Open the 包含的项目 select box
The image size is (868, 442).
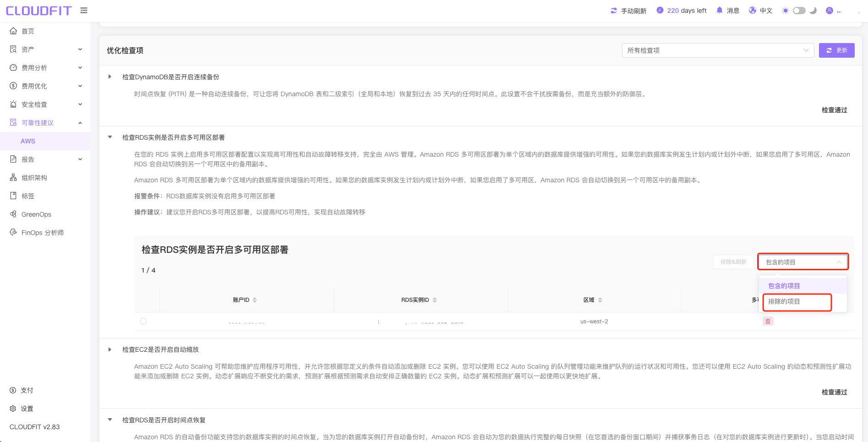pyautogui.click(x=803, y=262)
